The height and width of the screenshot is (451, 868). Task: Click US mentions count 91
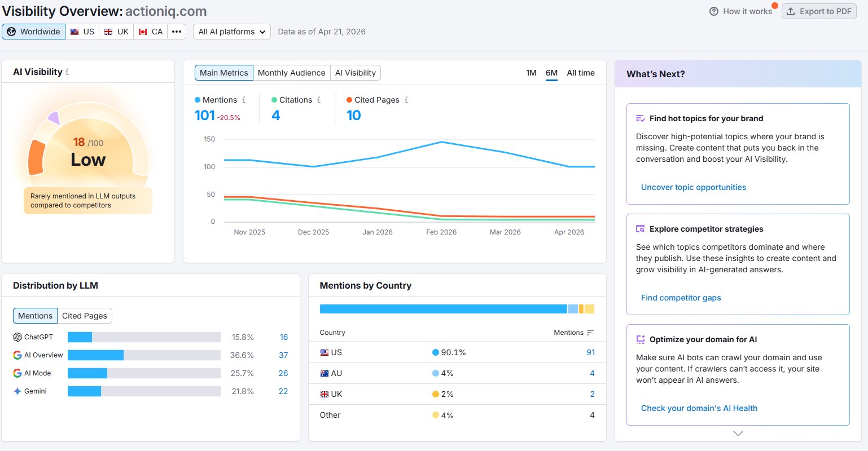(x=591, y=352)
